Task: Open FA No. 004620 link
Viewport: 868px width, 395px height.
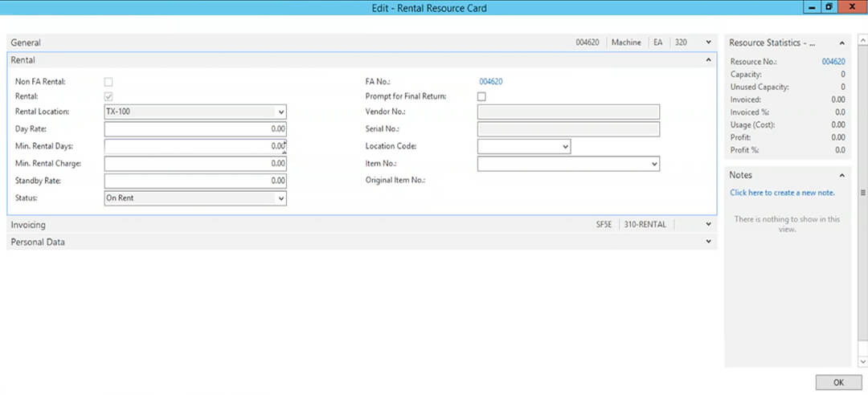Action: 491,82
